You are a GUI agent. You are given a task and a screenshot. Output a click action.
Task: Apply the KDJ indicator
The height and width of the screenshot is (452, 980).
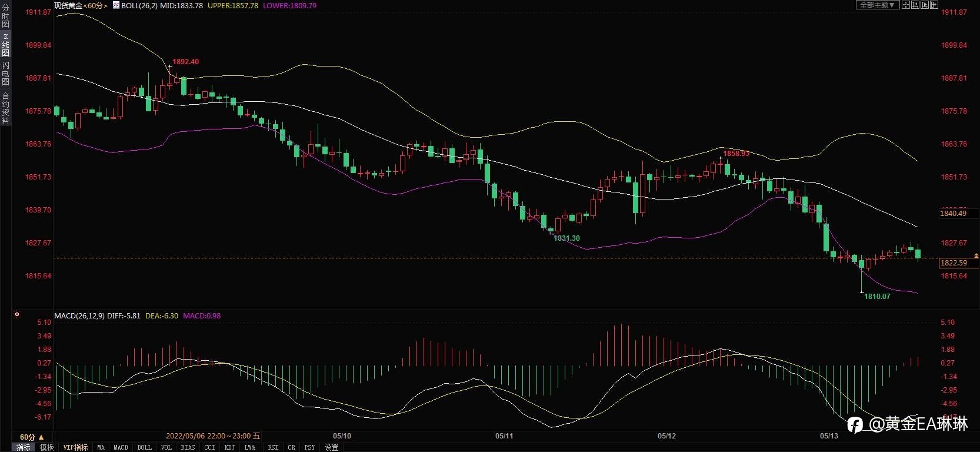point(229,447)
